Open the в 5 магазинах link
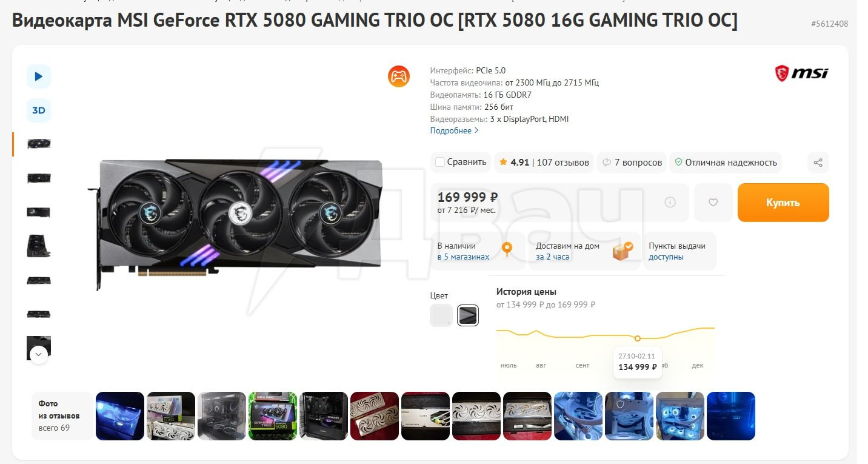Viewport: 868px width, 464px height. coord(463,257)
